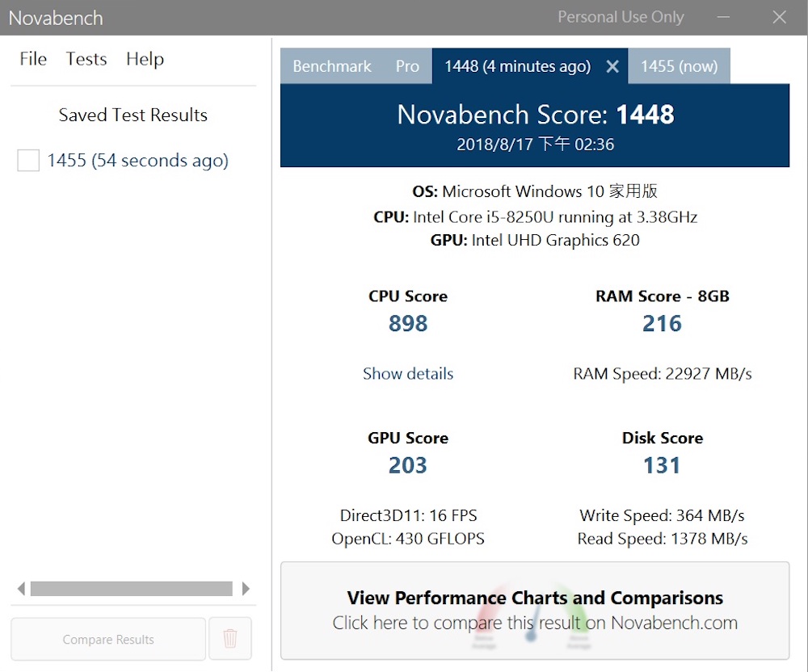The image size is (808, 672).
Task: Open the File menu
Action: tap(33, 59)
